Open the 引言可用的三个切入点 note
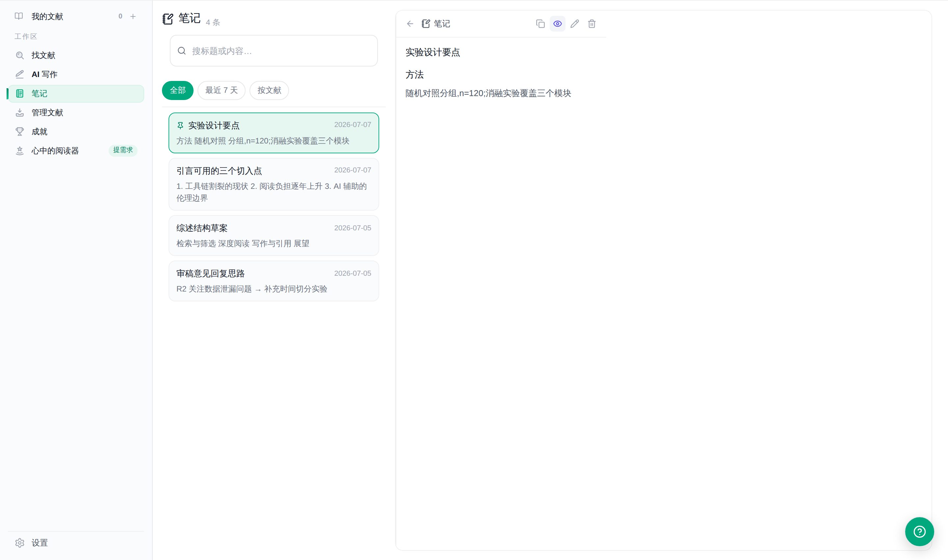This screenshot has width=948, height=560. [274, 184]
